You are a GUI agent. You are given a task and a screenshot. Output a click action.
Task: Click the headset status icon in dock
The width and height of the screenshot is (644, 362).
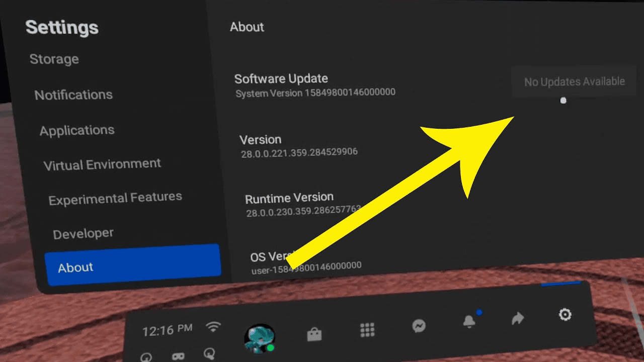(x=178, y=356)
